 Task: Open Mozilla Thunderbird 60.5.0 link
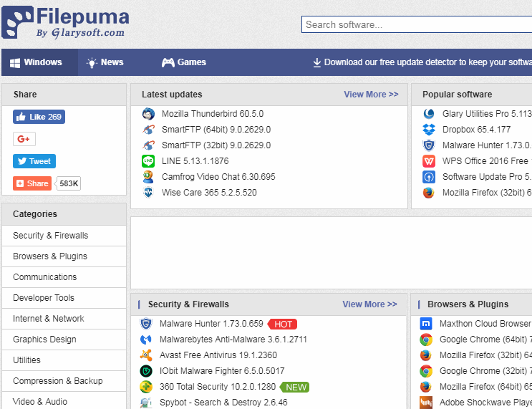(x=213, y=114)
